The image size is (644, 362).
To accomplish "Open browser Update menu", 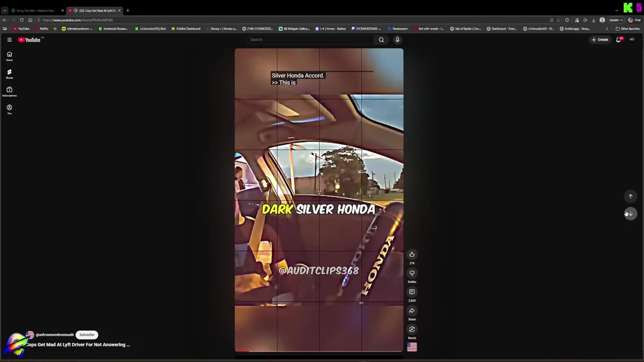I will pyautogui.click(x=615, y=20).
